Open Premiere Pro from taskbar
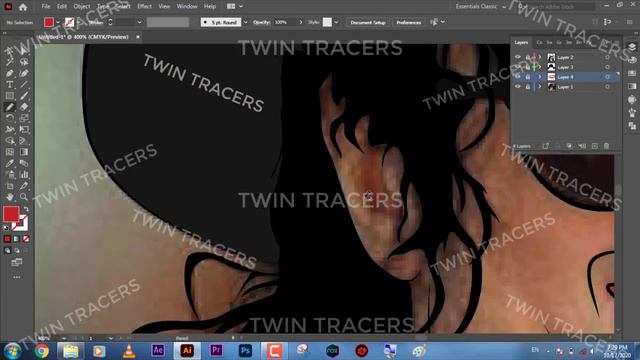 pyautogui.click(x=216, y=351)
